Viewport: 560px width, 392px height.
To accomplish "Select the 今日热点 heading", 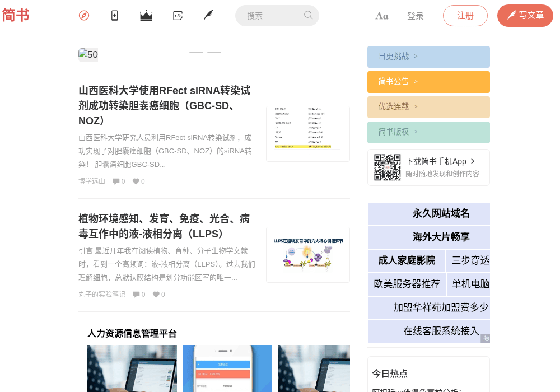I will point(390,374).
